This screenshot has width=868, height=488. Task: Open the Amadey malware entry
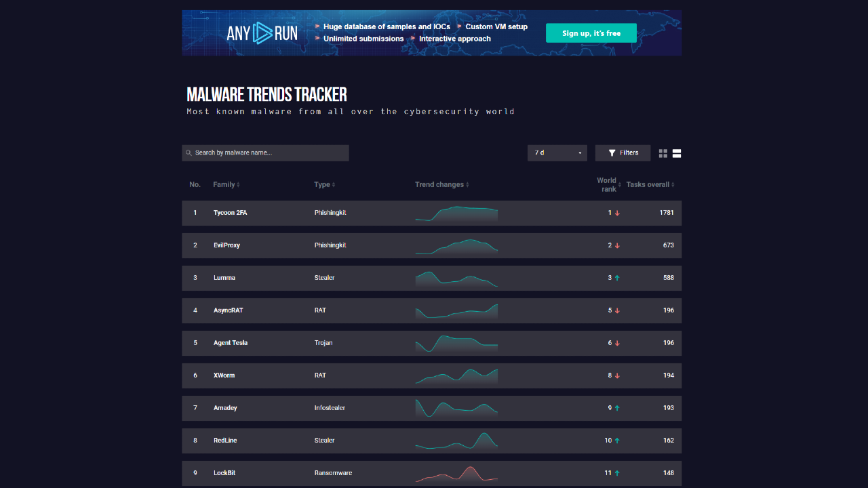pyautogui.click(x=431, y=408)
